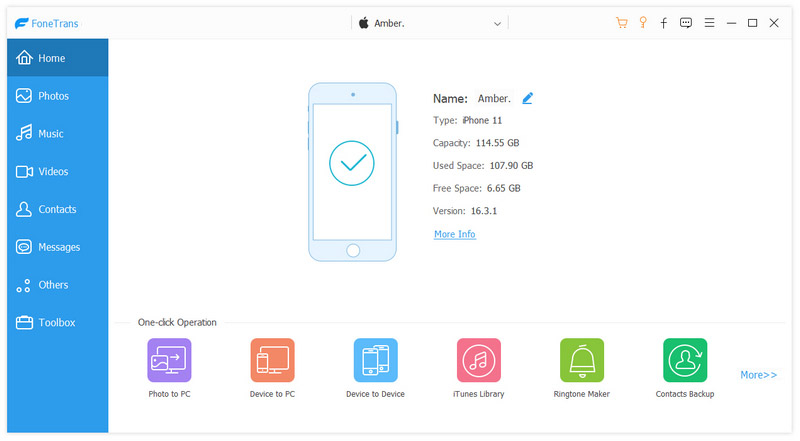Screen dimensions: 800x441
Task: Start Device to Device transfer
Action: coord(376,360)
